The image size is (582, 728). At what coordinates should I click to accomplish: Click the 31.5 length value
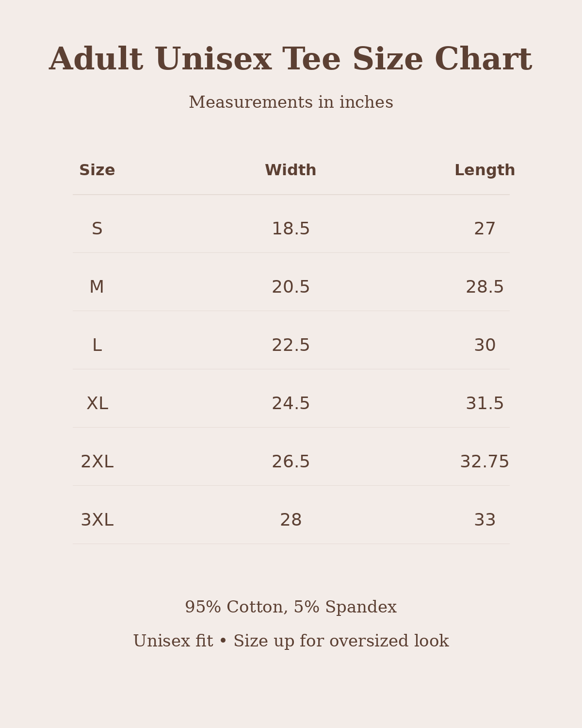tap(485, 404)
